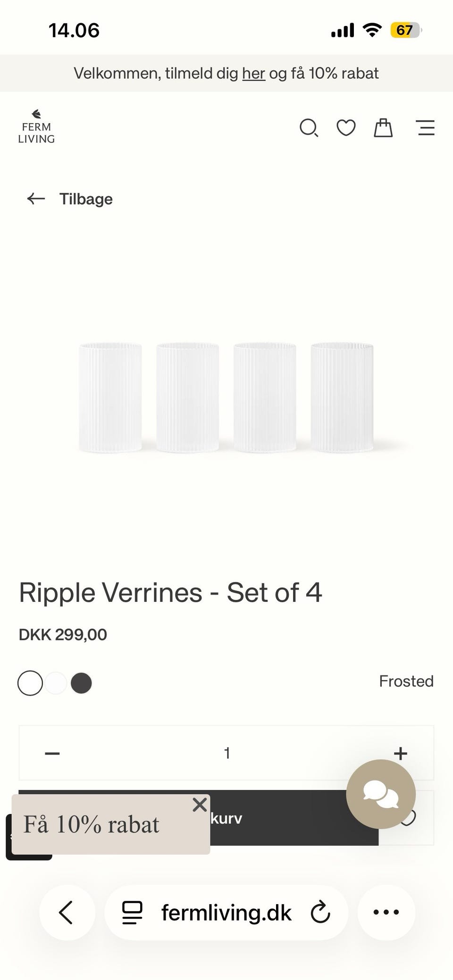Open the hamburger menu icon
This screenshot has height=980, width=453.
(426, 128)
